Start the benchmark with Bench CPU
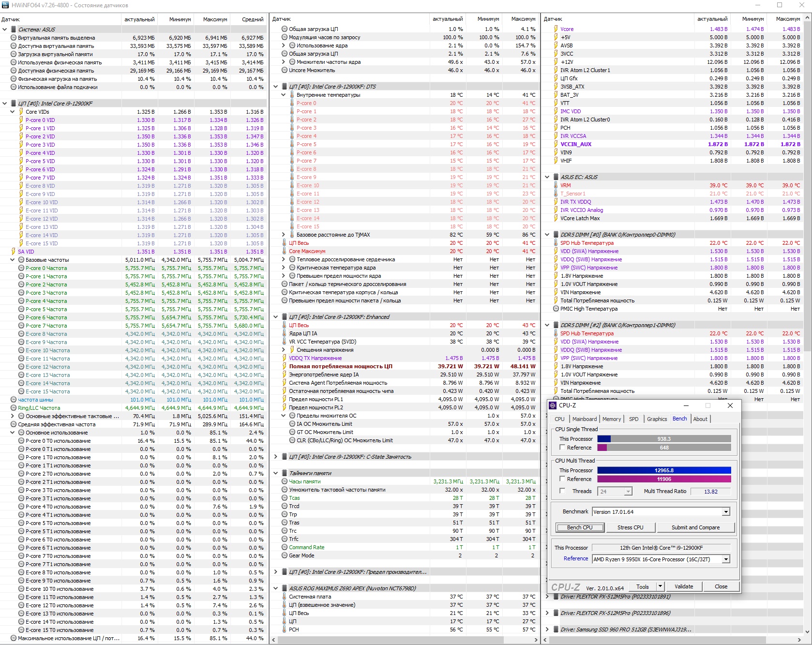This screenshot has height=645, width=812. (x=580, y=527)
